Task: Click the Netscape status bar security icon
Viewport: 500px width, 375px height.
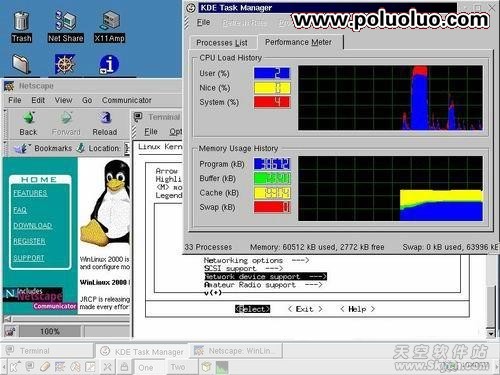Action: pos(10,331)
